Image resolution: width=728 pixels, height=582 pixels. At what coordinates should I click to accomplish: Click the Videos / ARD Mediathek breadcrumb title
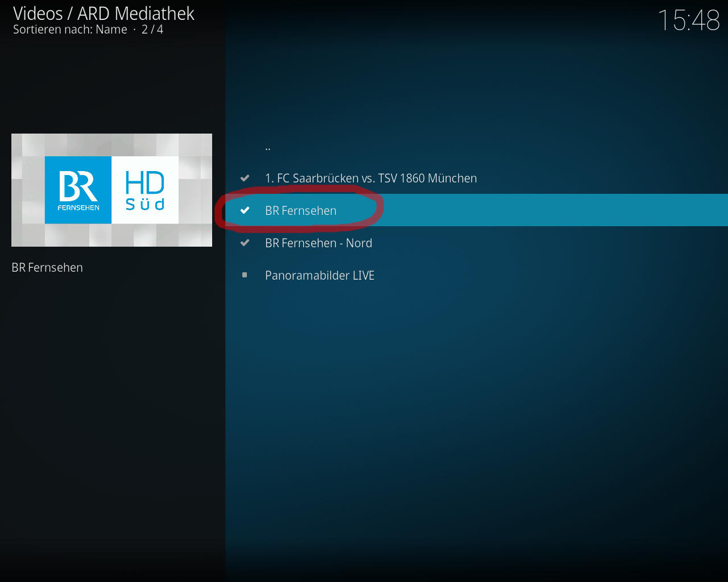pos(104,13)
